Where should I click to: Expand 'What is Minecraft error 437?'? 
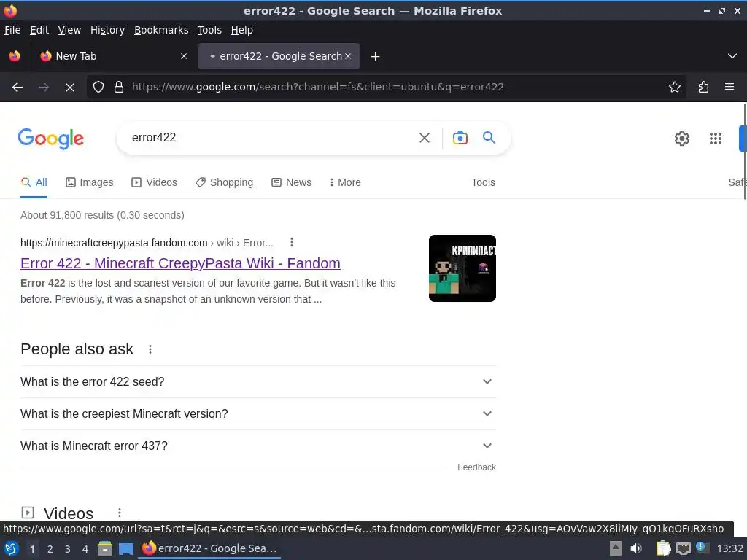click(258, 446)
